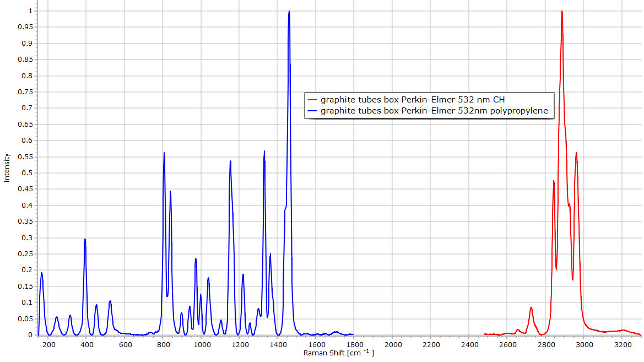Select the '532nm polypropylene' legend entry
The image size is (644, 362).
coord(434,111)
